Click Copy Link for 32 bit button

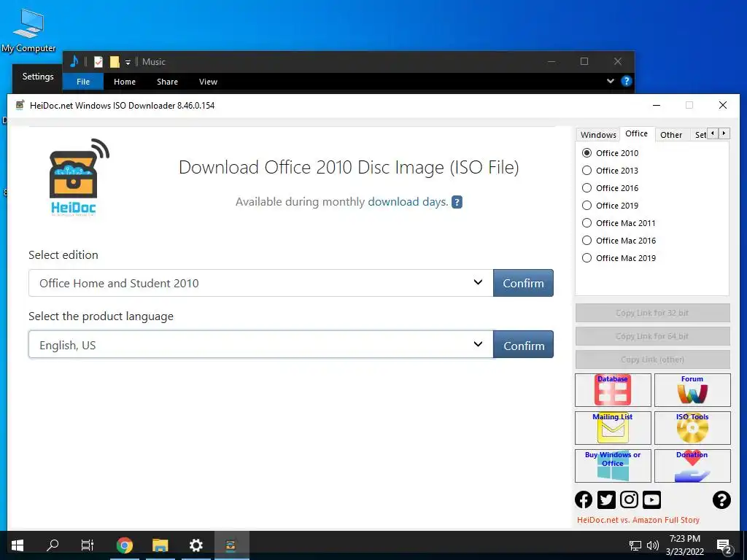click(x=652, y=313)
